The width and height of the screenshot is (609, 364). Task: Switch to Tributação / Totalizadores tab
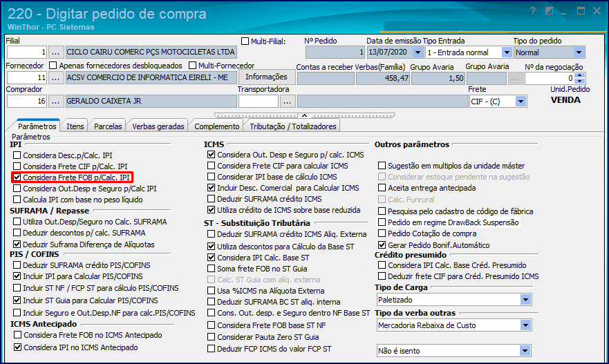(x=293, y=126)
